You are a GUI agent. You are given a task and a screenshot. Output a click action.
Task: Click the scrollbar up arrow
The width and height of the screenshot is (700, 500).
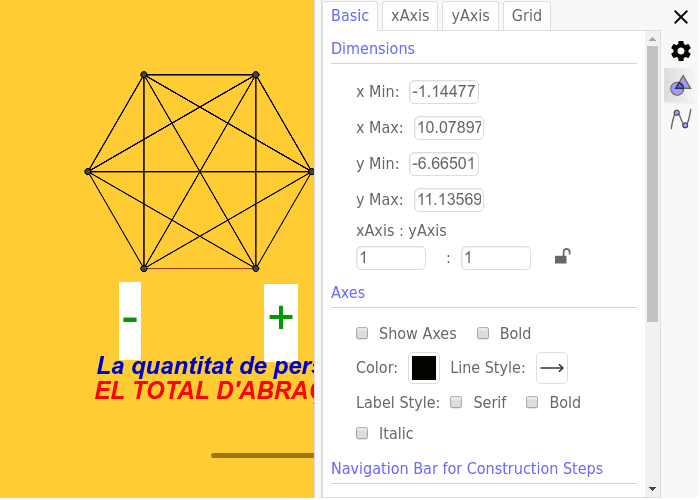(x=652, y=39)
